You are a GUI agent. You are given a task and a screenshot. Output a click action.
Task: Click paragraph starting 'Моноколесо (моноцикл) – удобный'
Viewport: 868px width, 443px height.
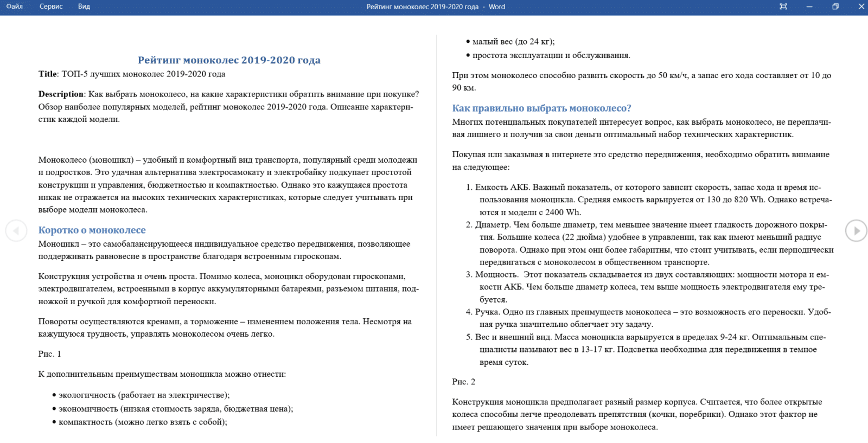(228, 185)
